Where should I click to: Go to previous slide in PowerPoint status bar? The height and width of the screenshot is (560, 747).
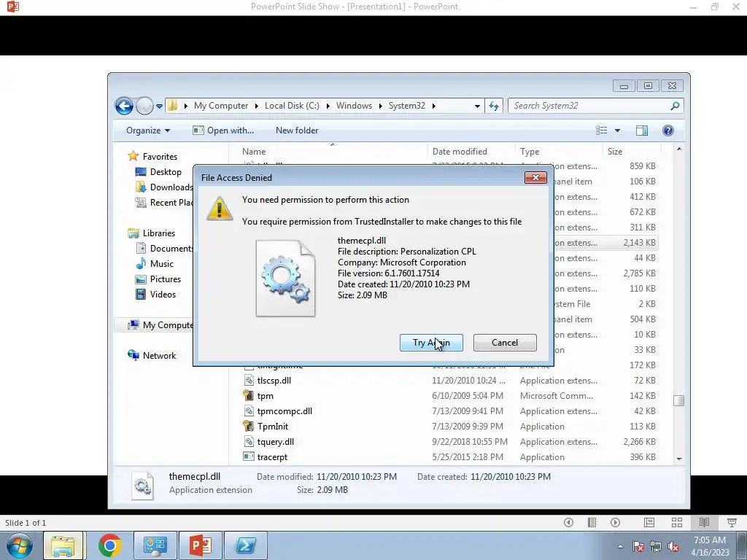568,522
